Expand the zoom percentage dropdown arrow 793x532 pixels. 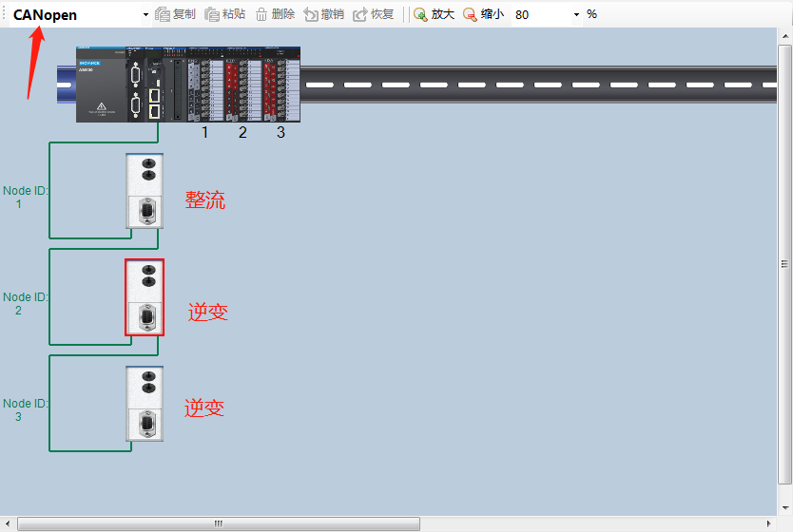tap(576, 14)
